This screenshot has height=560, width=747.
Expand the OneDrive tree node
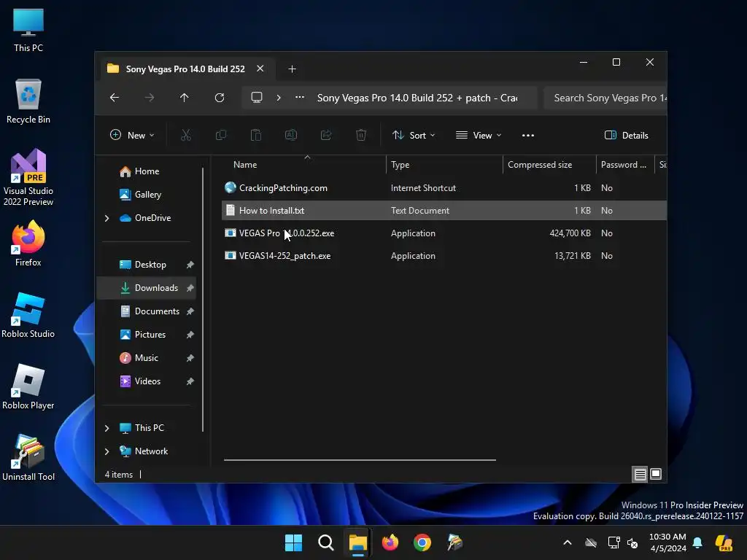(107, 218)
